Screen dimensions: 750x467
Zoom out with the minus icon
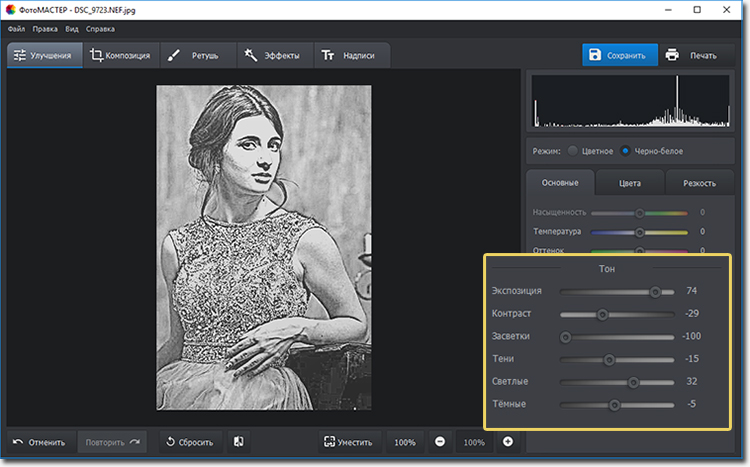[440, 441]
